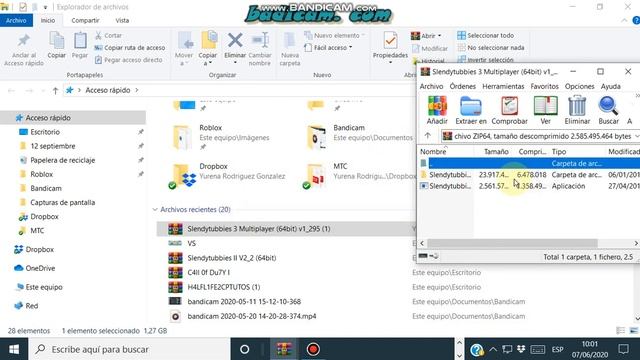Image resolution: width=640 pixels, height=360 pixels.
Task: Open Cortana circle on taskbar
Action: 244,349
